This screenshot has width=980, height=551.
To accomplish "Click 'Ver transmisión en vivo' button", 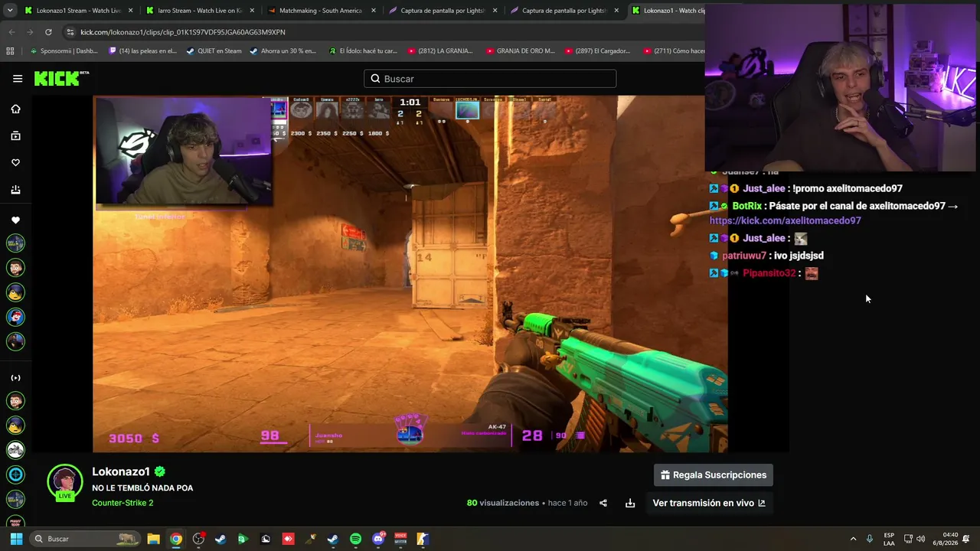I will pos(708,503).
